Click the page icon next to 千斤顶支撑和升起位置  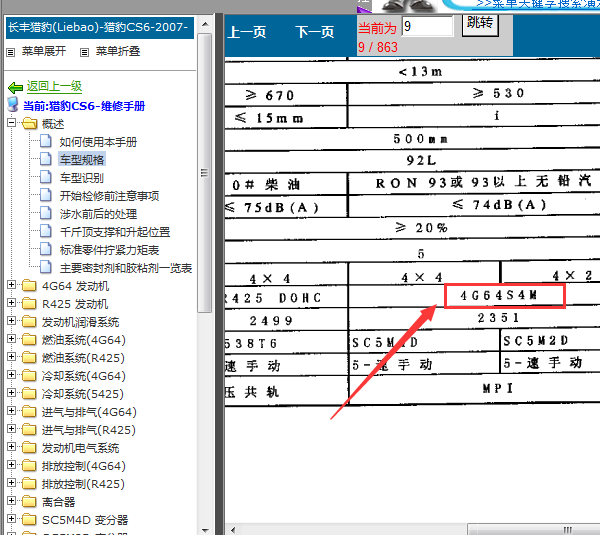coord(46,231)
